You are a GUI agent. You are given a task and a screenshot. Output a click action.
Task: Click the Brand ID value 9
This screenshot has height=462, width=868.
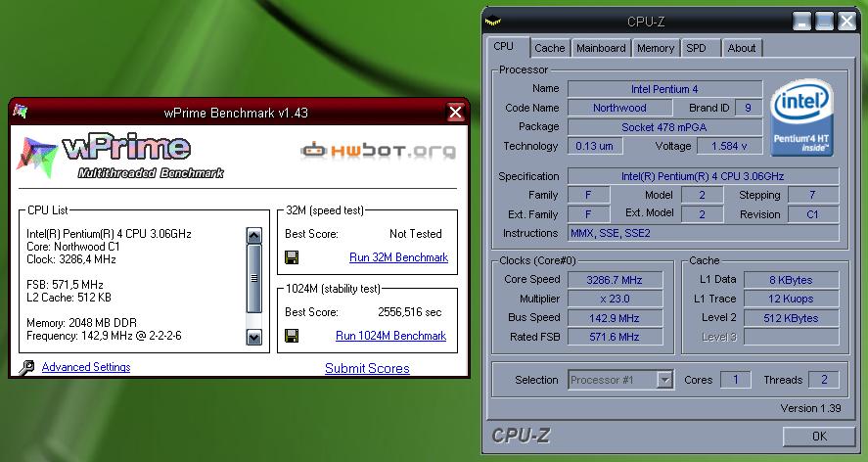(748, 108)
